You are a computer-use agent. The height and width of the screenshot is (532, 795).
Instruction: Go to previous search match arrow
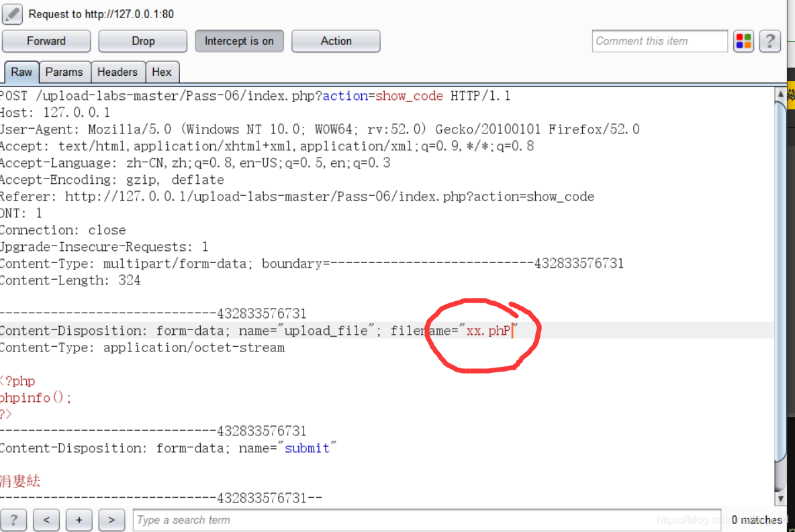(x=46, y=520)
